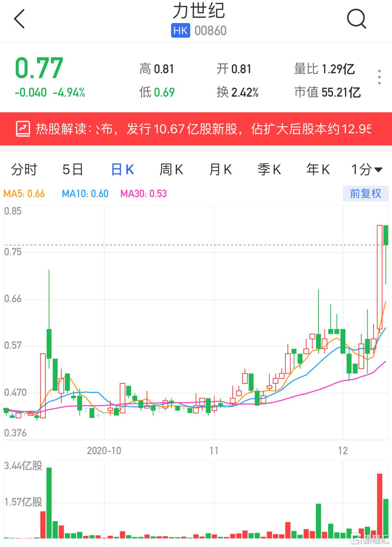The image size is (392, 547).
Task: Tap the back arrow icon
Action: tap(20, 19)
